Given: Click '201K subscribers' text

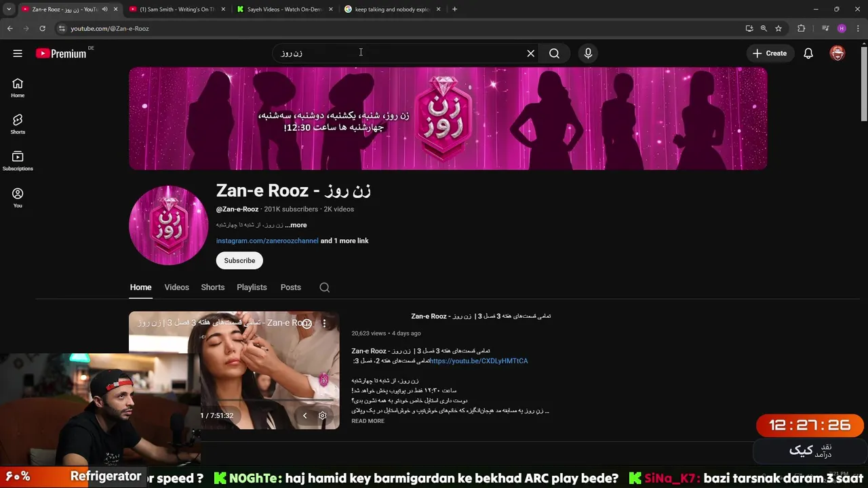Looking at the screenshot, I should click(x=291, y=209).
